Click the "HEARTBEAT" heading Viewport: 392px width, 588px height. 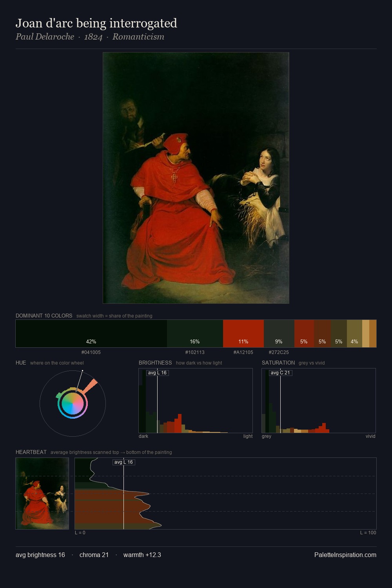[31, 452]
